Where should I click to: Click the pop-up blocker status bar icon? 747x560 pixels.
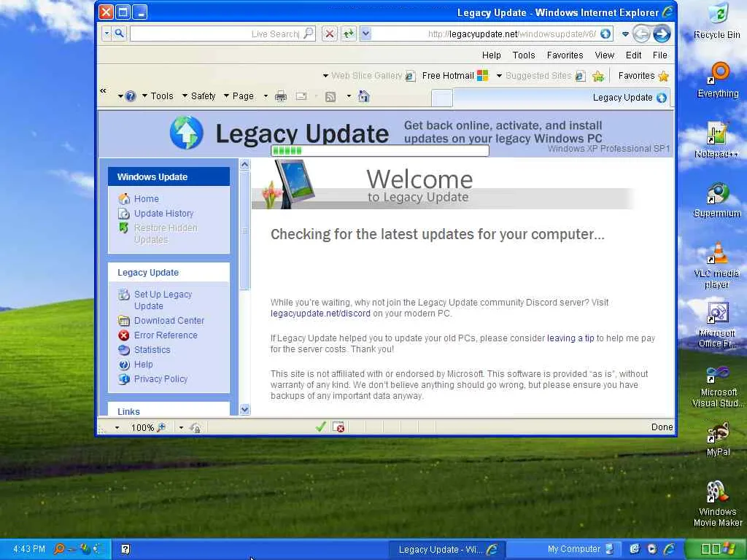[338, 427]
